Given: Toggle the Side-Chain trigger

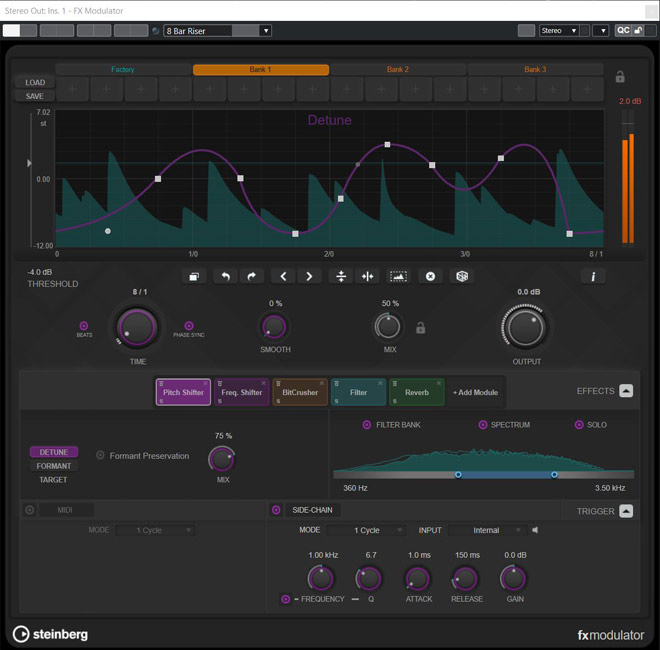Looking at the screenshot, I should pos(276,510).
